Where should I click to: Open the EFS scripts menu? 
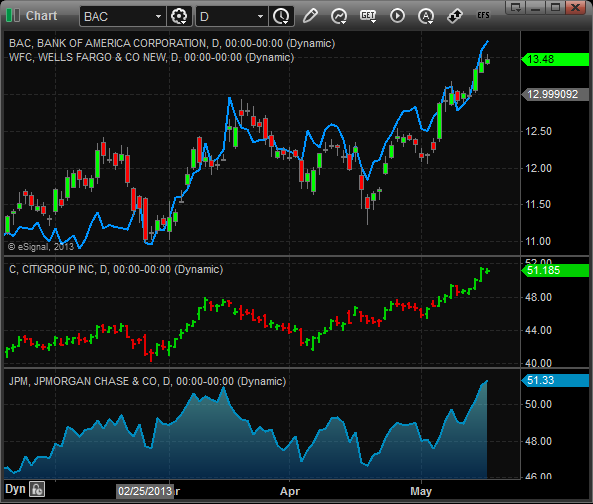[x=483, y=15]
